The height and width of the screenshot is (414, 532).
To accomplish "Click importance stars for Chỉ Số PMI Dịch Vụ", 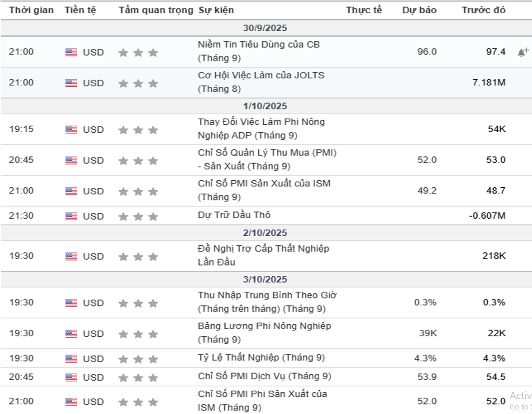I will click(x=138, y=378).
